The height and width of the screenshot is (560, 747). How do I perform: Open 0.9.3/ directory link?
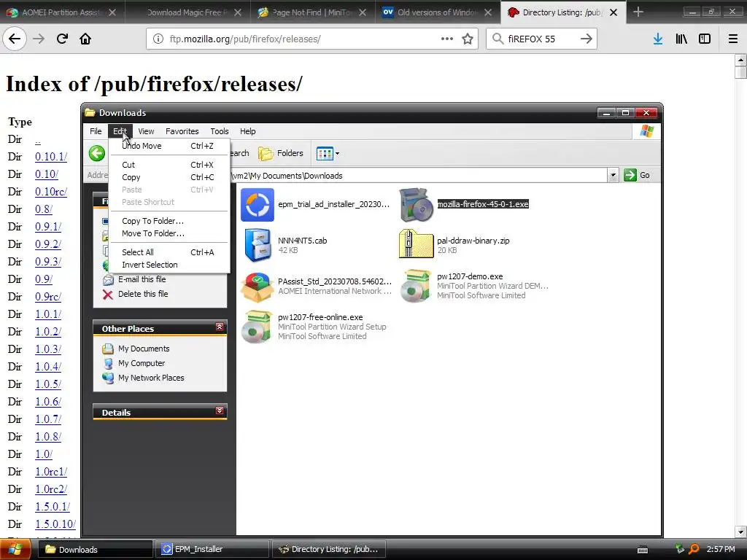tap(48, 262)
